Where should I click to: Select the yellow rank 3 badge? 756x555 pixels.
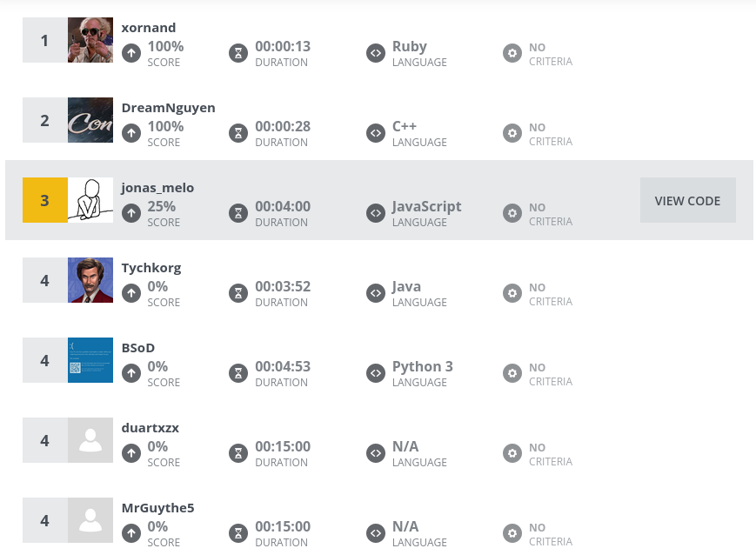coord(45,200)
